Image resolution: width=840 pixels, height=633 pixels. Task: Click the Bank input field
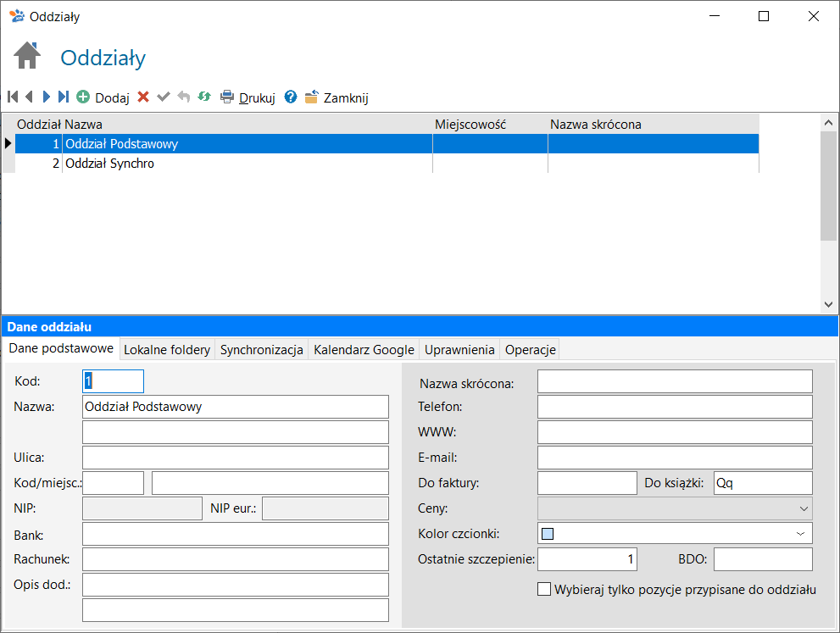click(x=236, y=535)
